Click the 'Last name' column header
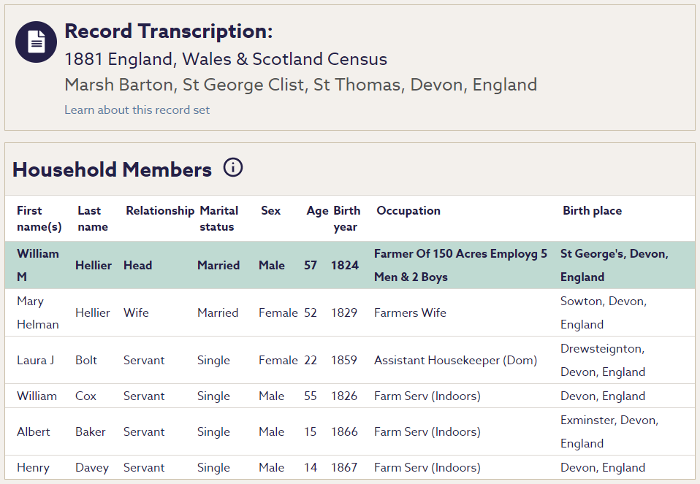The height and width of the screenshot is (484, 700). click(x=92, y=219)
